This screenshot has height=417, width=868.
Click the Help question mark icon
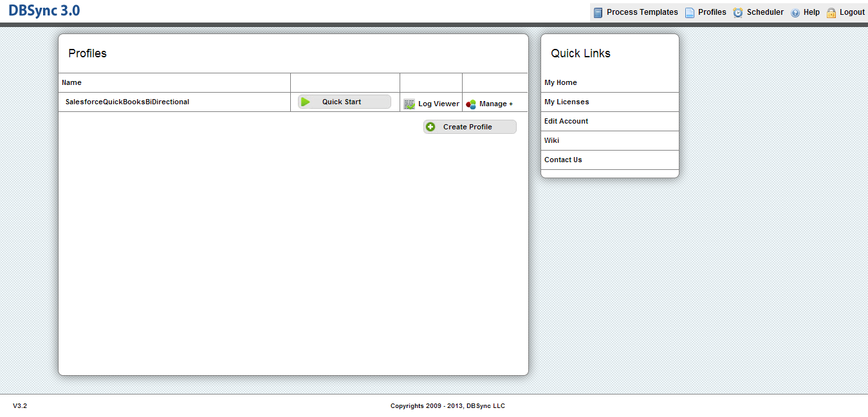(795, 13)
